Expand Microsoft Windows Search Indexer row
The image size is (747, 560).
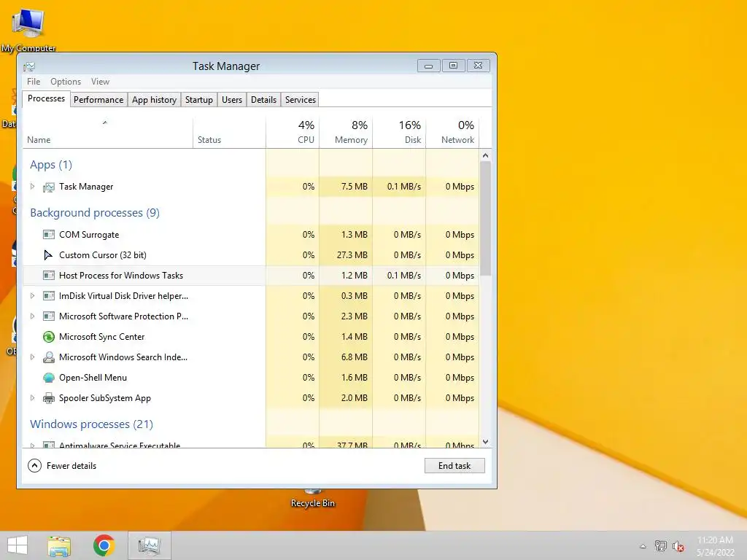tap(32, 357)
